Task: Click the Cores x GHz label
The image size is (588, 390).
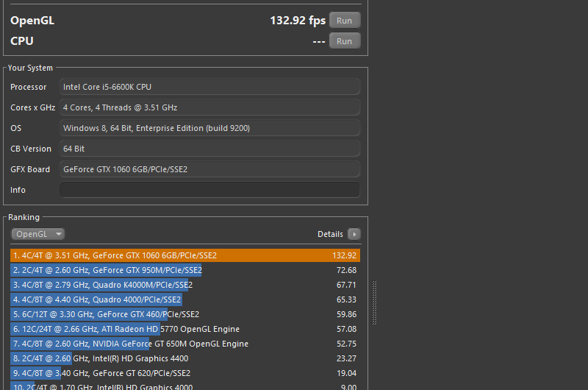Action: [x=32, y=107]
